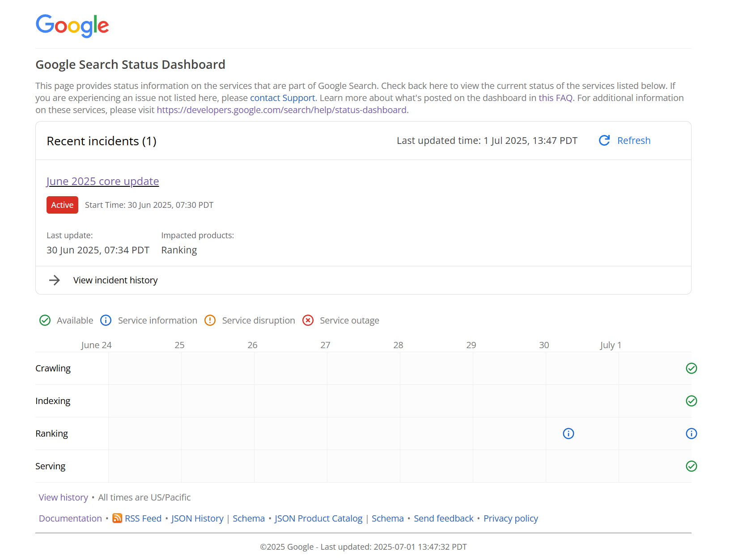This screenshot has width=730, height=560.
Task: Click the 'Indexing' row label
Action: tap(53, 401)
